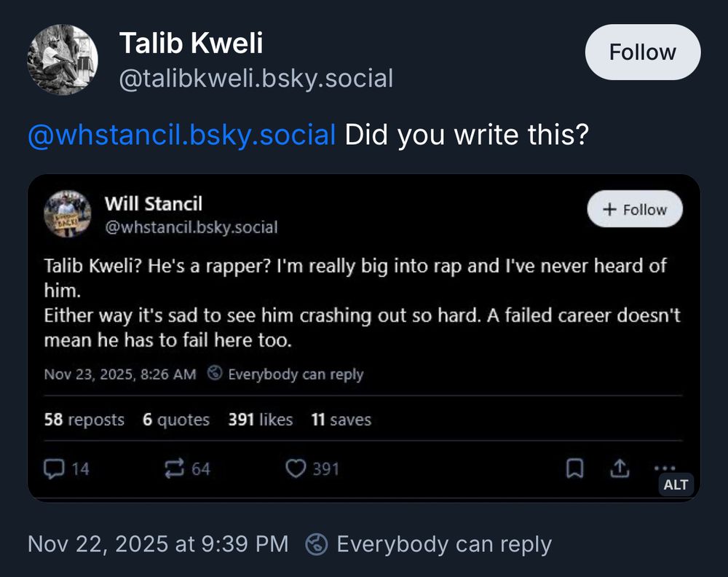Open the 6 quotes list

pyautogui.click(x=176, y=420)
